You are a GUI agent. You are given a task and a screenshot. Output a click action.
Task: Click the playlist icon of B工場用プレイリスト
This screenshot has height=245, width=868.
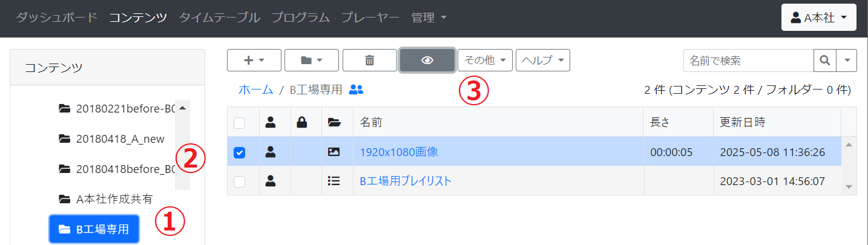pos(334,180)
